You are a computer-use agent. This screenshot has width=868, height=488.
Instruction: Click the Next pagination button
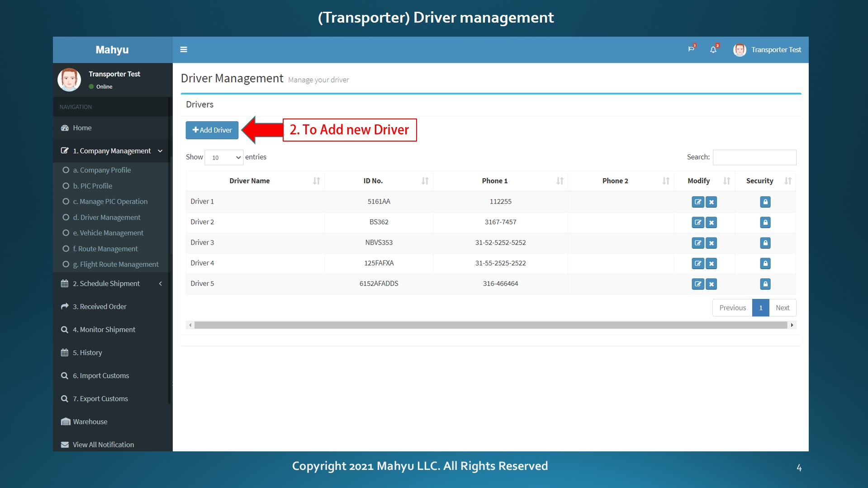click(x=782, y=308)
